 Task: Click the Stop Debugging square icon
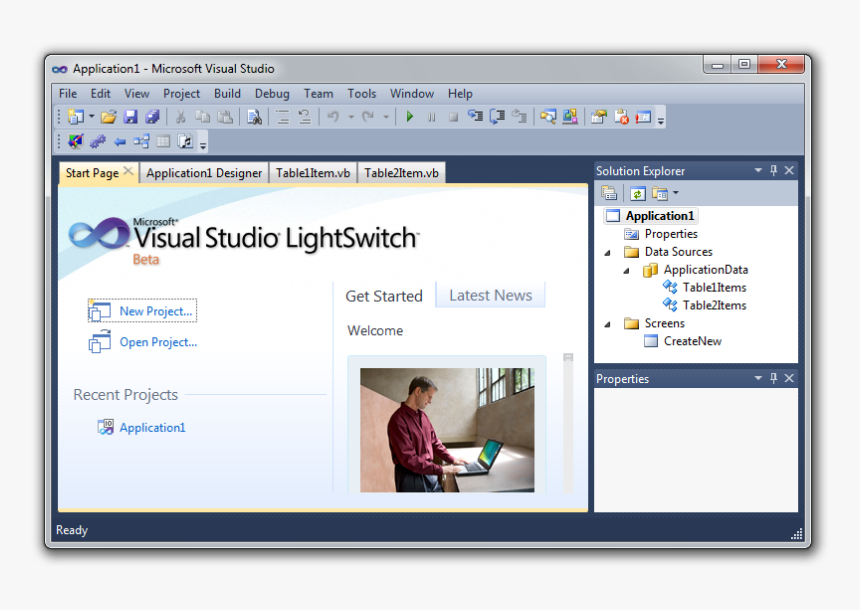pyautogui.click(x=453, y=117)
